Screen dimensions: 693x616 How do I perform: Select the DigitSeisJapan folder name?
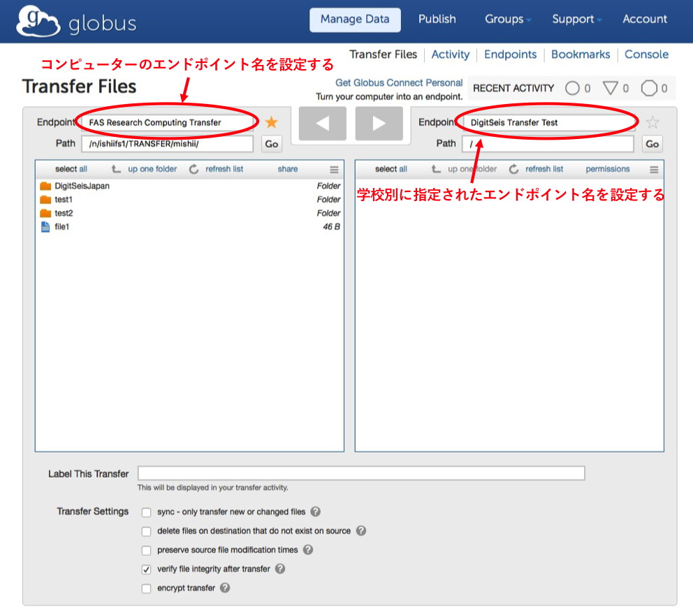[x=82, y=186]
